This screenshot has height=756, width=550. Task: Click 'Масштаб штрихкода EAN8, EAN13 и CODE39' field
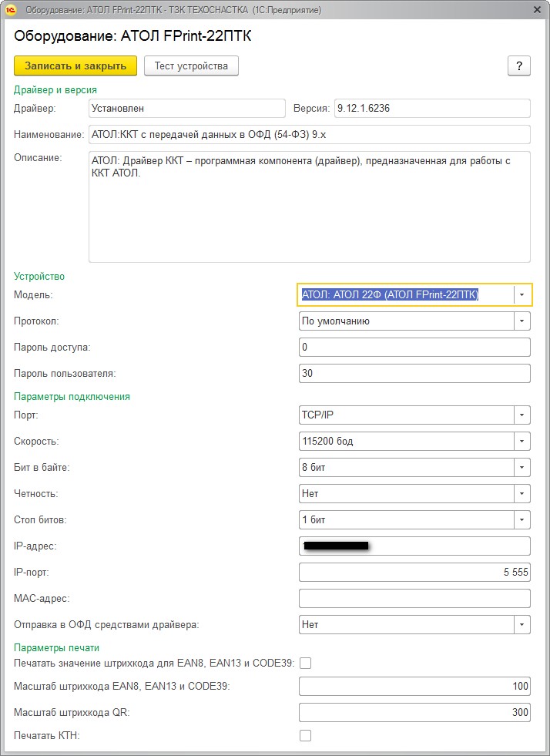414,686
